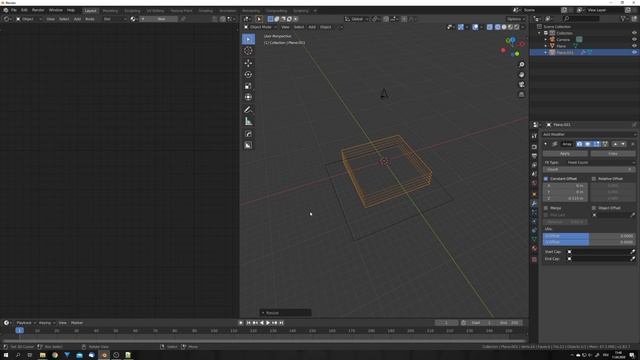Click the Apply modifier button
Screen dimensions: 640x360
tap(565, 153)
